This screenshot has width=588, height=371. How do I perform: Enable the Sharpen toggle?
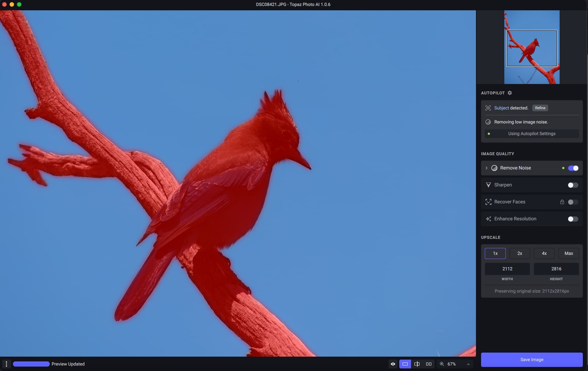click(573, 185)
